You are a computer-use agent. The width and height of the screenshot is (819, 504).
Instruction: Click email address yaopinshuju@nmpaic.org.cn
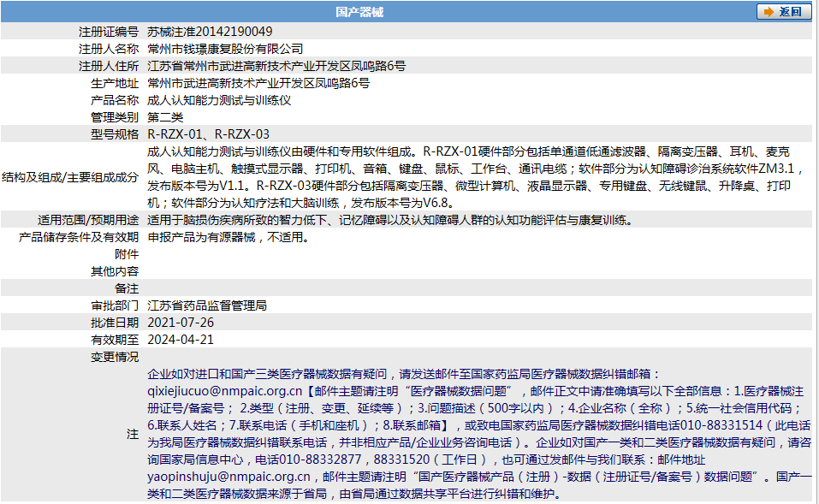228,477
